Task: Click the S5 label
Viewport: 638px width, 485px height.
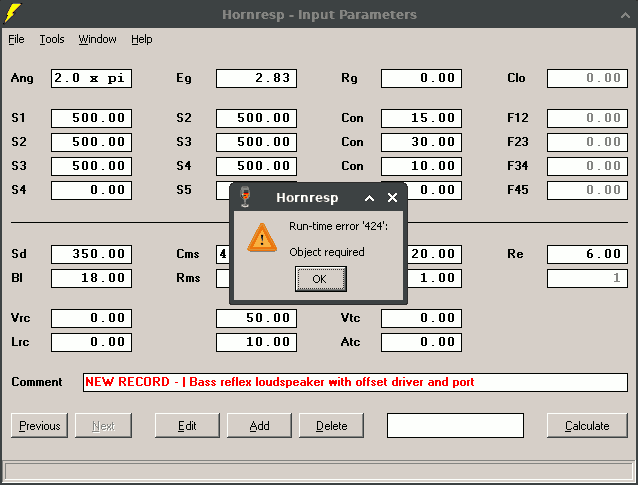Action: coord(184,190)
